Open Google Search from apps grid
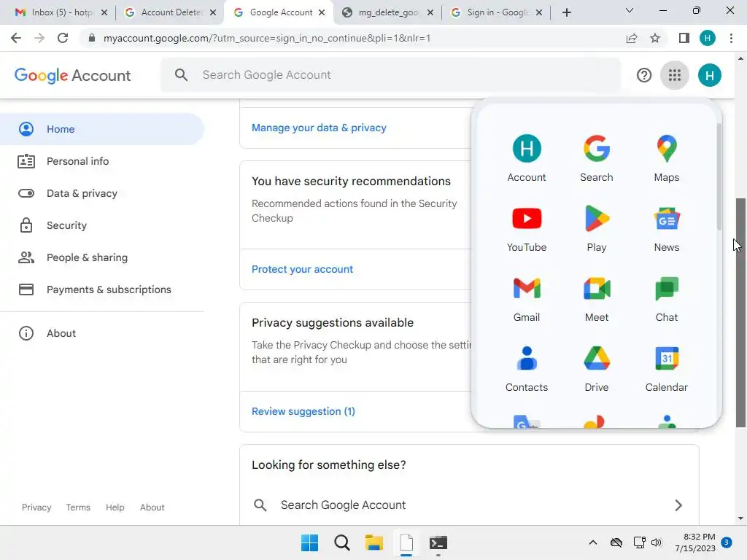 pos(597,158)
